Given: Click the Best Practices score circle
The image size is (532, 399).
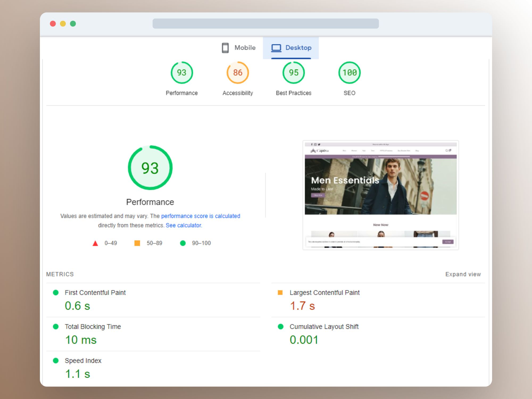Looking at the screenshot, I should pos(293,73).
